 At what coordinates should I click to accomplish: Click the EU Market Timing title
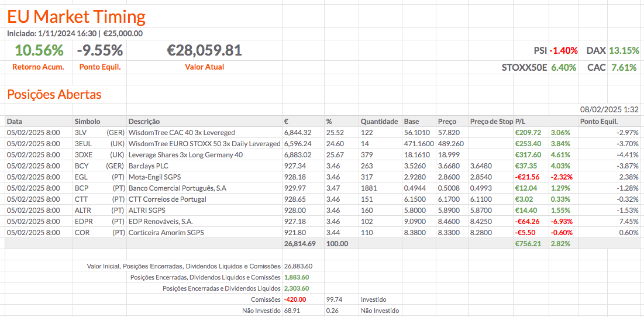click(76, 16)
